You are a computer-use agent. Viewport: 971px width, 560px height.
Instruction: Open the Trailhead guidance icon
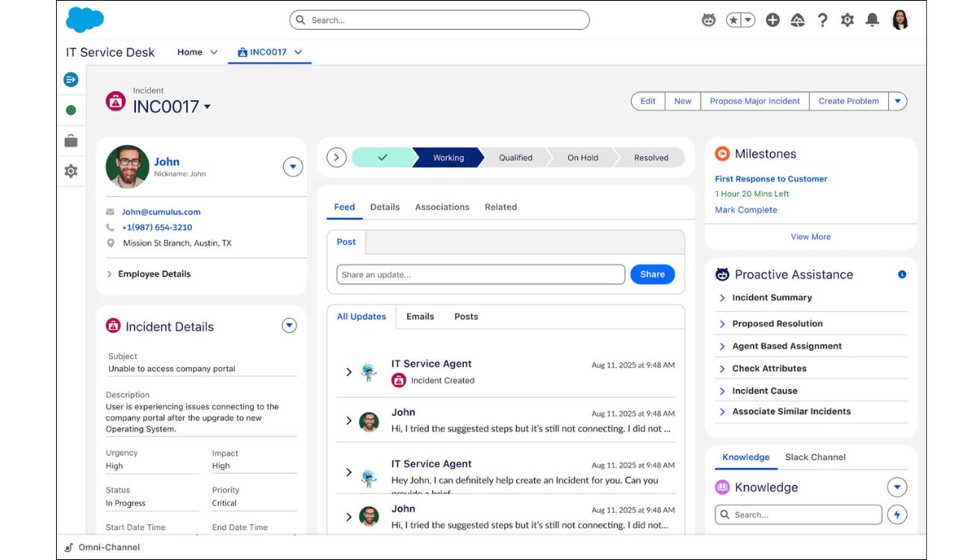797,20
